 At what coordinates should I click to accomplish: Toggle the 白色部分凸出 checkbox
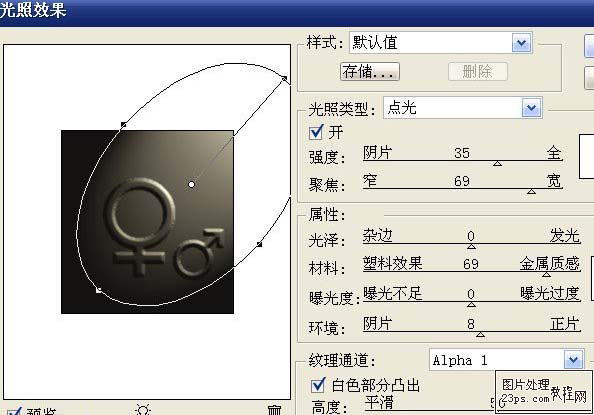pyautogui.click(x=318, y=385)
